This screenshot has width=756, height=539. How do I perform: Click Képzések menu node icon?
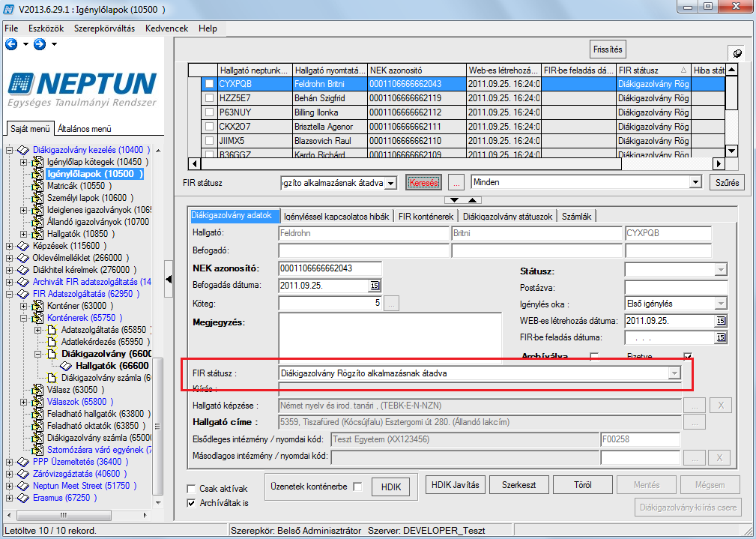(23, 246)
